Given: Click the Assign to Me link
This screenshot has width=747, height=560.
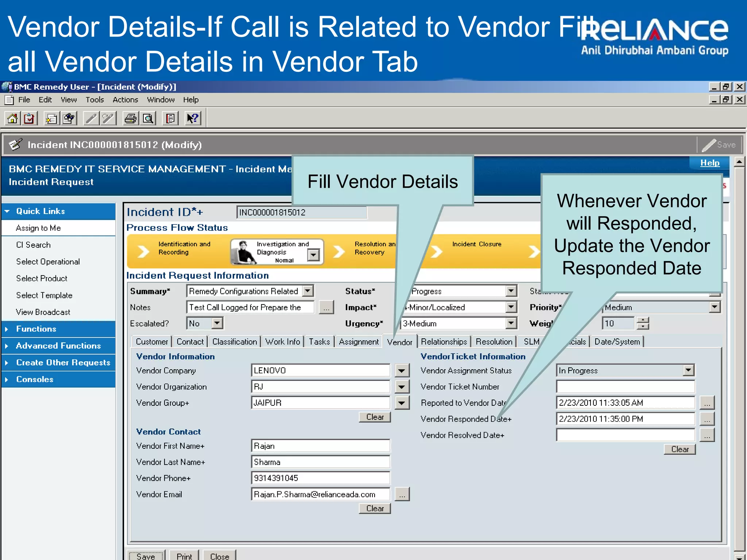Looking at the screenshot, I should point(38,228).
